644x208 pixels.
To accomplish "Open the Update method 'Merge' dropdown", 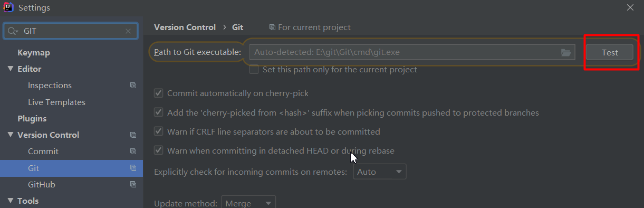I will click(248, 203).
